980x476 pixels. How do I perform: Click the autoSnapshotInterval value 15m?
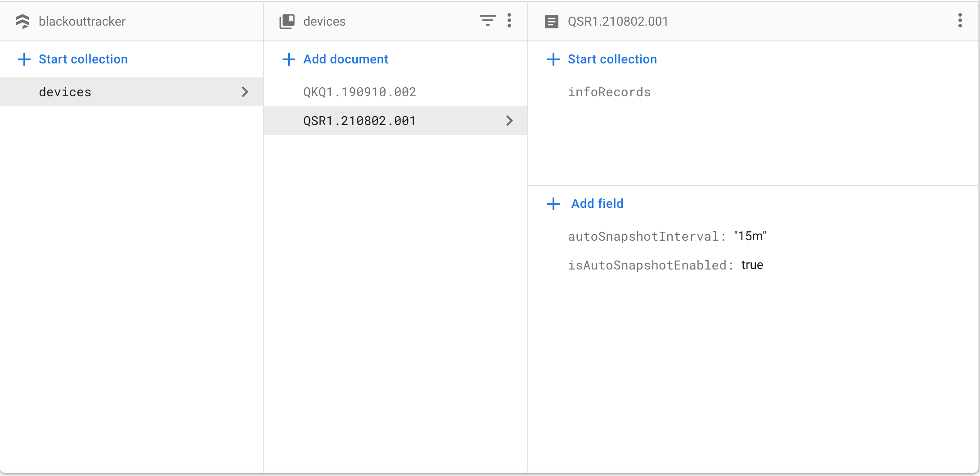[749, 236]
